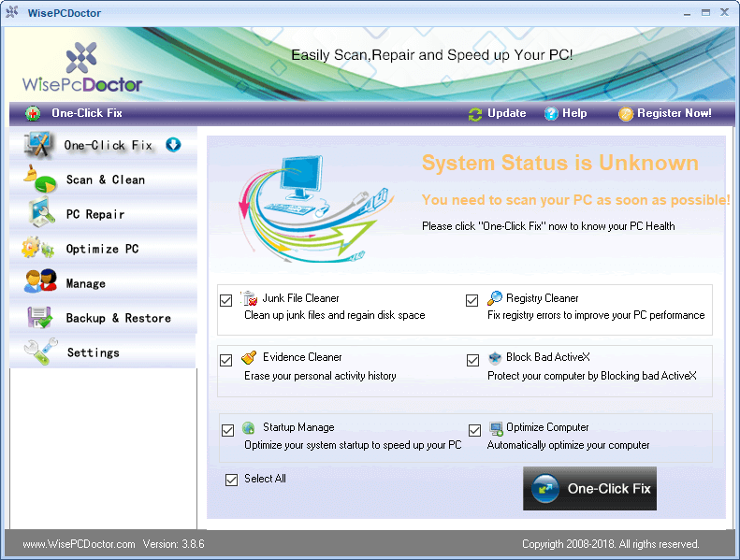Go to the Optimize PC section
Image resolution: width=740 pixels, height=560 pixels.
[x=103, y=248]
